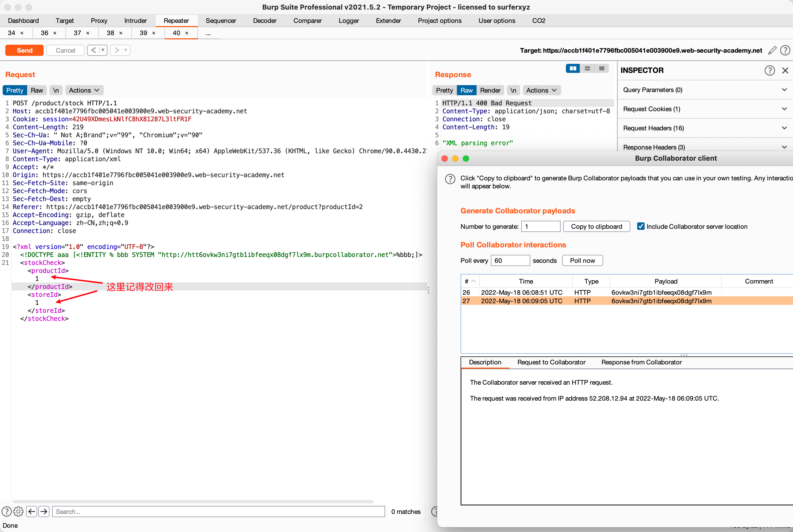Open the CO2 extension tab
Screen dimensions: 793x532
[x=539, y=21]
